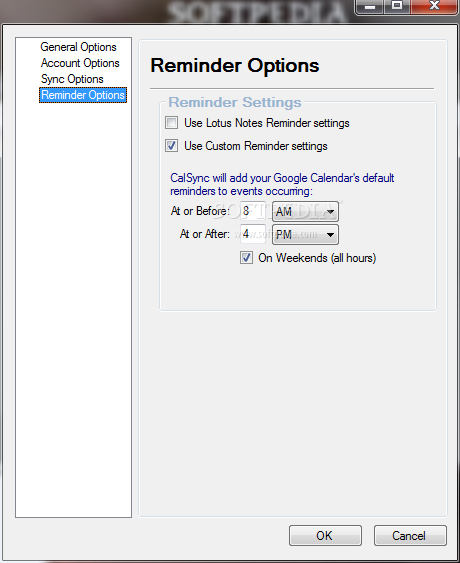Select Reminder Options in the sidebar

83,95
